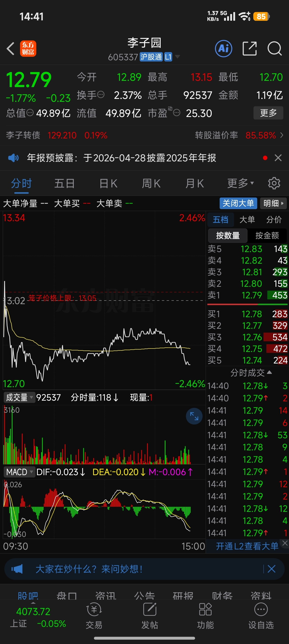Select the 月K chart tab
The width and height of the screenshot is (289, 644).
point(194,183)
